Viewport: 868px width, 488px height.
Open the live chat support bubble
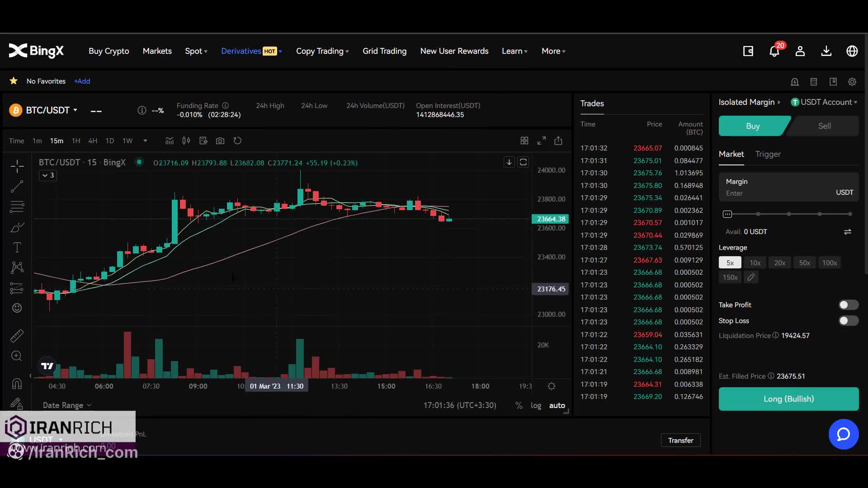843,434
